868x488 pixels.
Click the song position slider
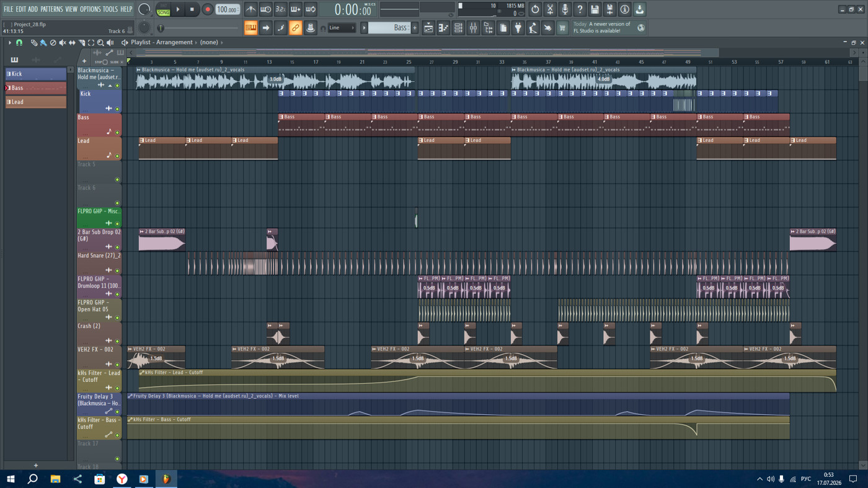pyautogui.click(x=198, y=28)
